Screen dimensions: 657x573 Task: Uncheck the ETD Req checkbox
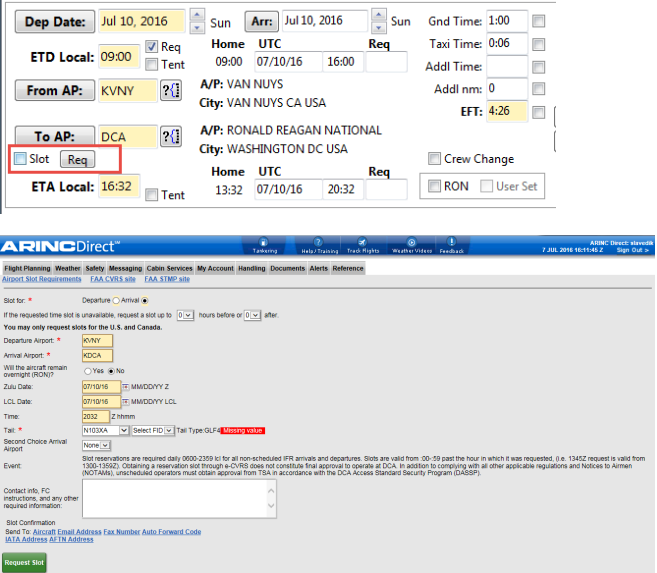pyautogui.click(x=152, y=46)
